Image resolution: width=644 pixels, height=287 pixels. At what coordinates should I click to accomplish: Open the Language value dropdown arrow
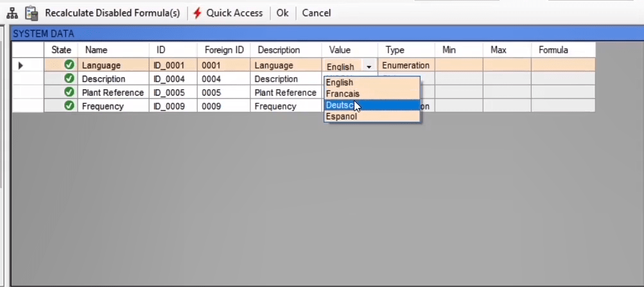369,67
